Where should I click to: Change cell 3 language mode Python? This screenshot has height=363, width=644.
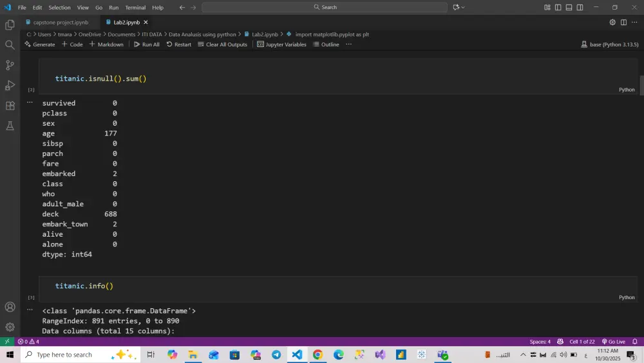tap(627, 297)
